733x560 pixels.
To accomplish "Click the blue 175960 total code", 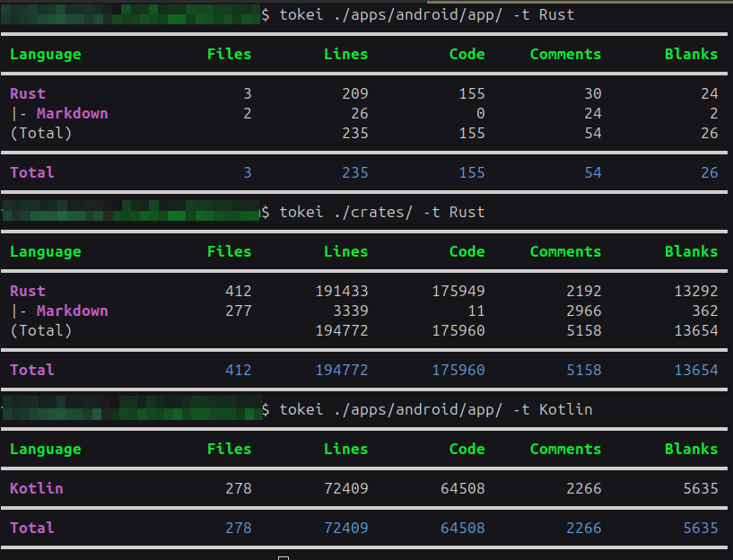I will tap(458, 371).
